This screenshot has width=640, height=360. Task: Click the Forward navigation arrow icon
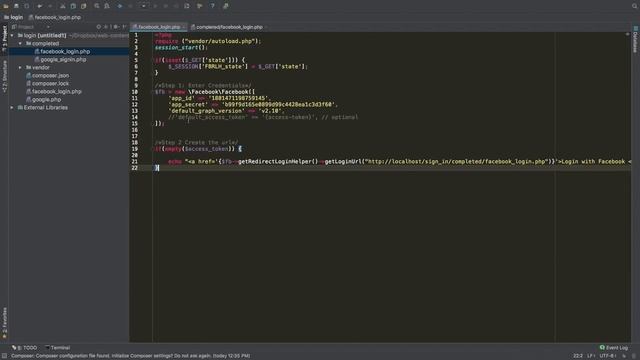pyautogui.click(x=130, y=6)
